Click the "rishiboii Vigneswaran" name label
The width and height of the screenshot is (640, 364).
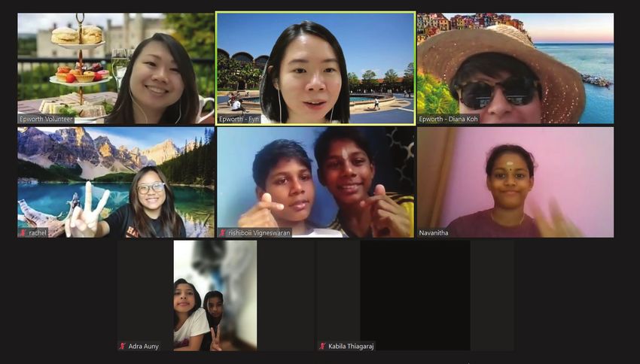pos(259,233)
